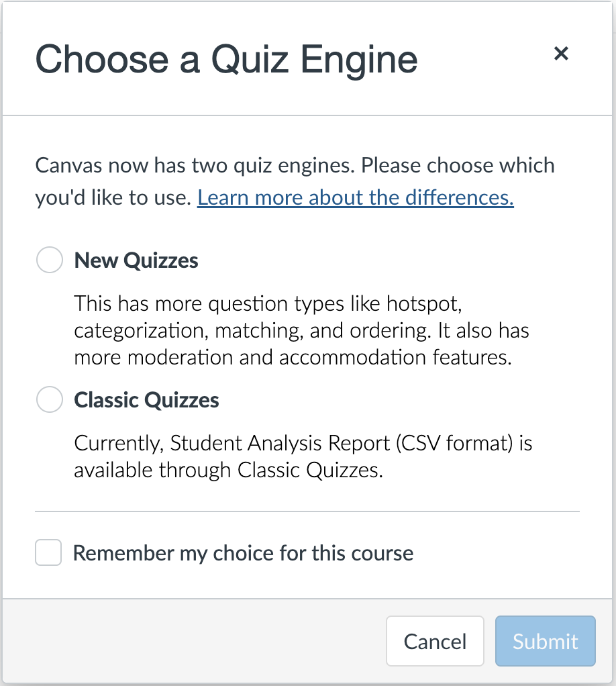Select the Classic Quizzes radio button

[x=49, y=399]
